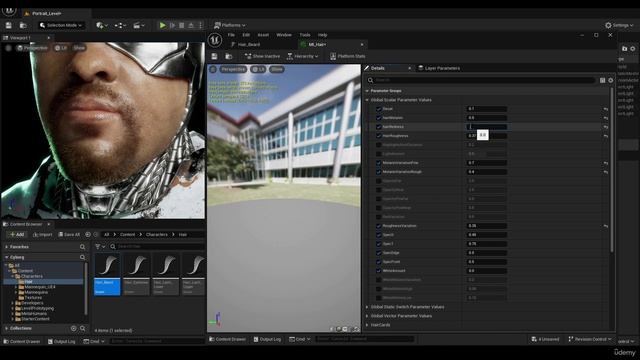Uncheck the Spec1 parameter checkbox
This screenshot has height=360, width=640.
click(x=378, y=244)
